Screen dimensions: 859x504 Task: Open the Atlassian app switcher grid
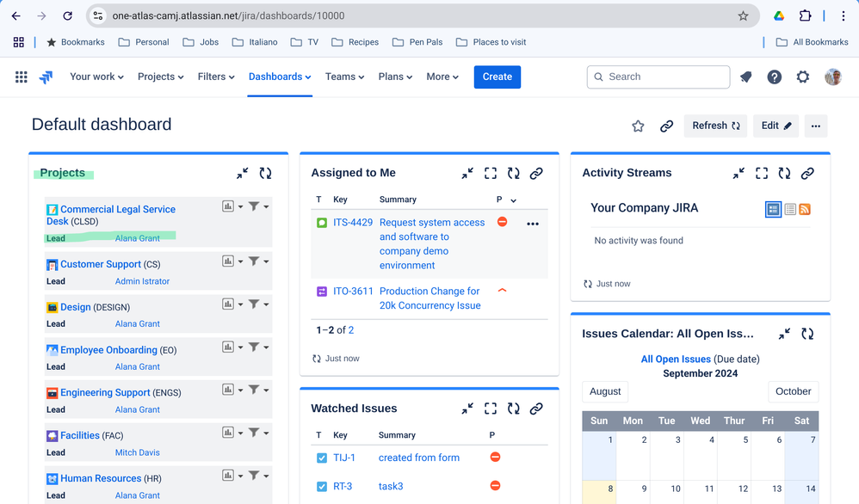point(21,77)
